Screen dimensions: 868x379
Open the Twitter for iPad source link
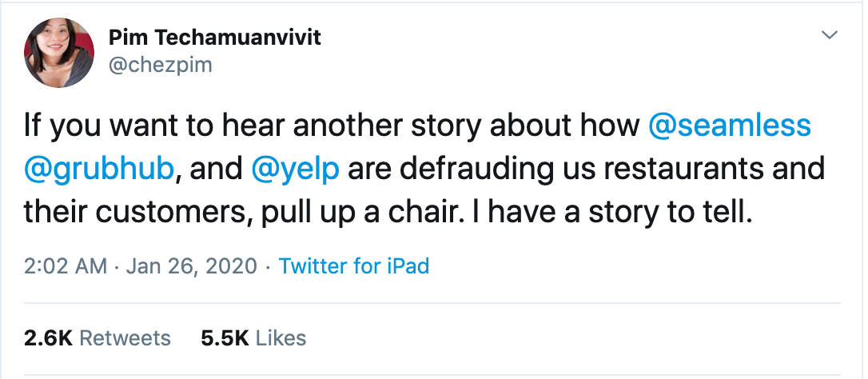pos(353,265)
